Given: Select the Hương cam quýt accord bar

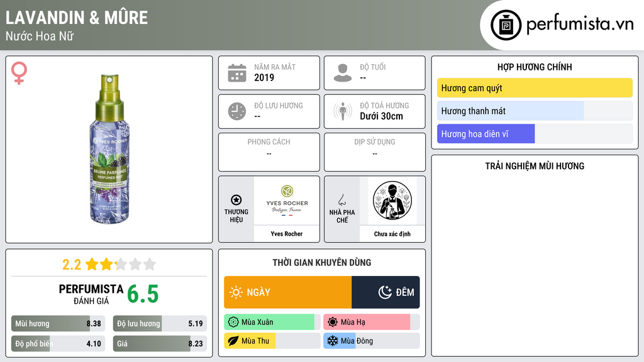Looking at the screenshot, I should click(x=535, y=88).
